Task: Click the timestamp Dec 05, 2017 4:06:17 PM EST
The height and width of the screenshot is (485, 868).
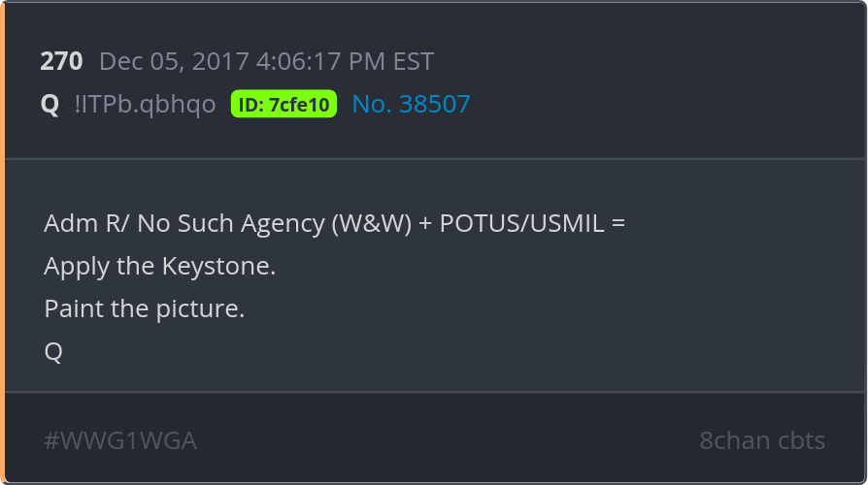Action: 266,61
